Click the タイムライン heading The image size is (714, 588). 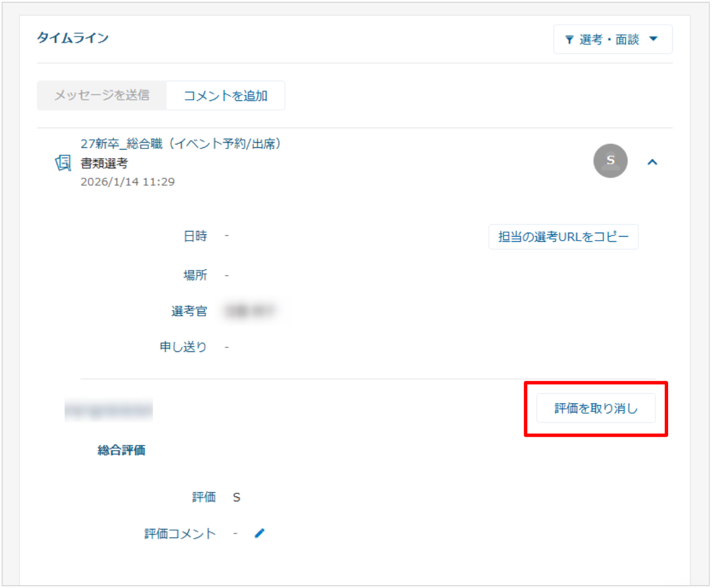coord(73,38)
